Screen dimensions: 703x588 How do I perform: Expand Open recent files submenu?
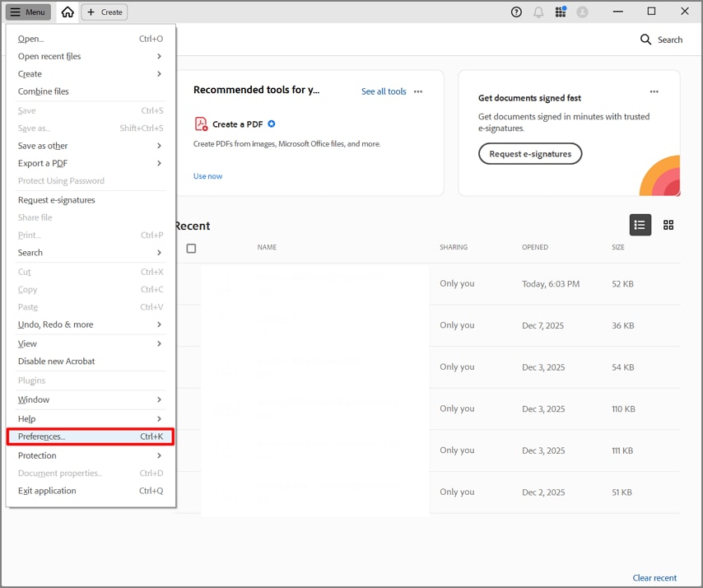[x=91, y=56]
